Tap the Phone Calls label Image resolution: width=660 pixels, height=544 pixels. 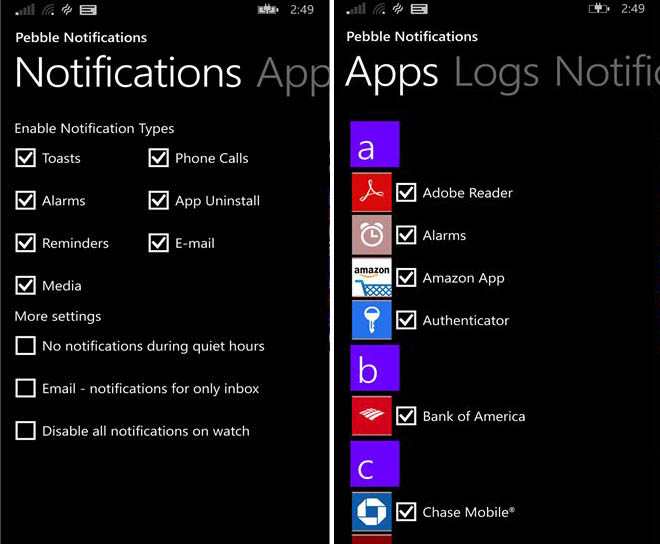click(212, 158)
